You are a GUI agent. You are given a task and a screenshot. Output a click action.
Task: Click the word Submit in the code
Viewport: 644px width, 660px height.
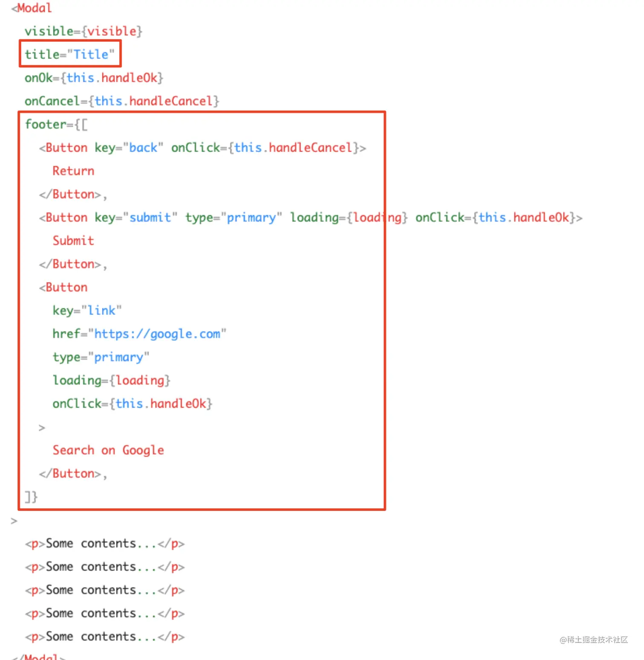pyautogui.click(x=73, y=241)
